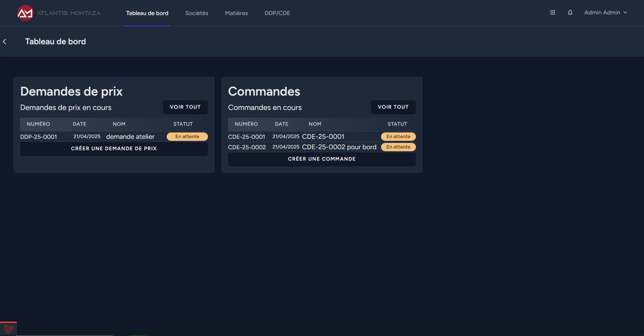View all price requests with Voir Tout
Image resolution: width=644 pixels, height=336 pixels.
point(185,107)
